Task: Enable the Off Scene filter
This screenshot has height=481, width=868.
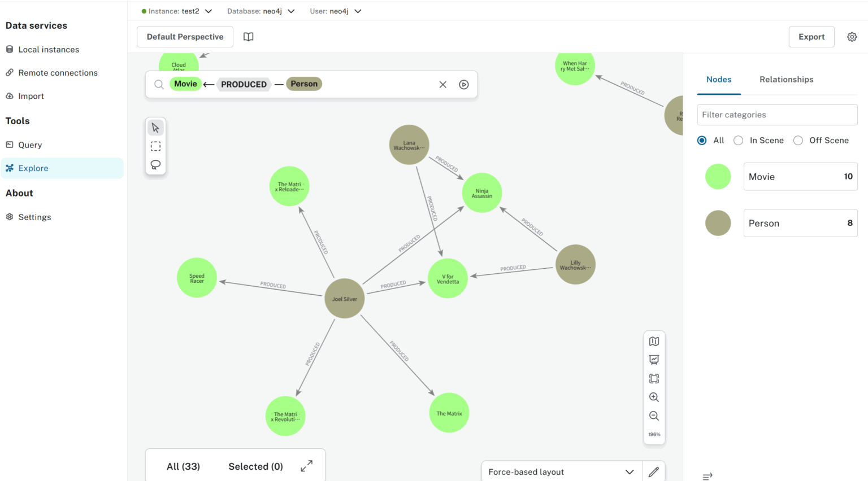Action: pos(798,140)
